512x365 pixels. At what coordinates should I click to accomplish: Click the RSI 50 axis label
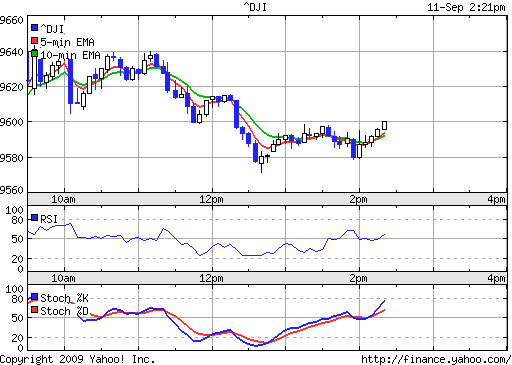click(18, 239)
